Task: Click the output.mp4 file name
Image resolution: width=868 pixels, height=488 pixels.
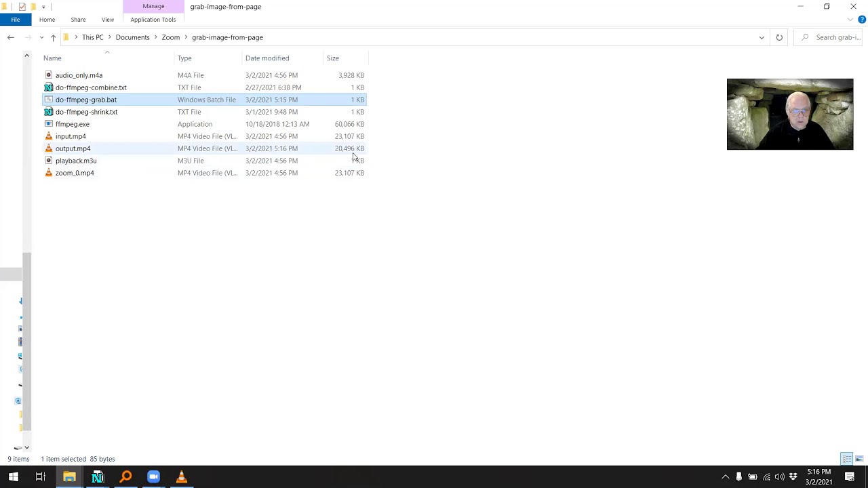Action: (73, 148)
